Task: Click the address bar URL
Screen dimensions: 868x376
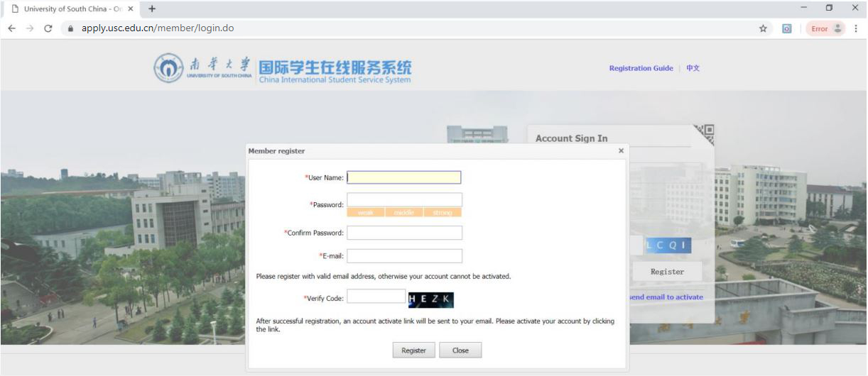Action: (x=158, y=28)
